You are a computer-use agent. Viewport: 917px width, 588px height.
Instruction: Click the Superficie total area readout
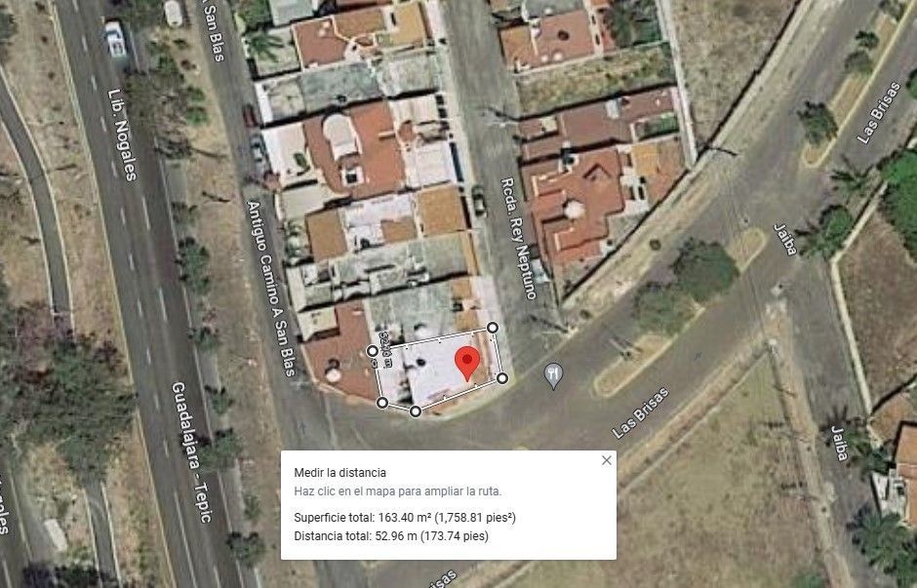(x=405, y=517)
